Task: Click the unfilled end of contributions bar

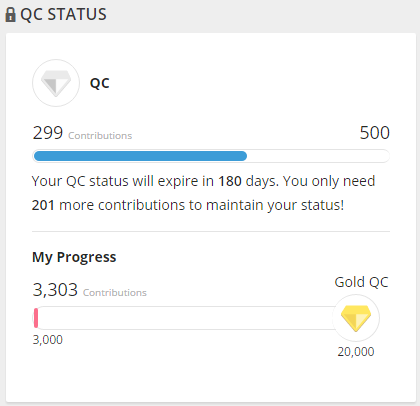Action: click(318, 156)
